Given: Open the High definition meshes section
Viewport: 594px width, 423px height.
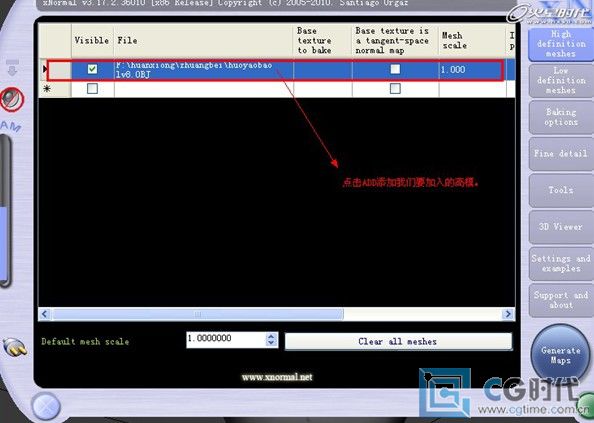Looking at the screenshot, I should (561, 44).
